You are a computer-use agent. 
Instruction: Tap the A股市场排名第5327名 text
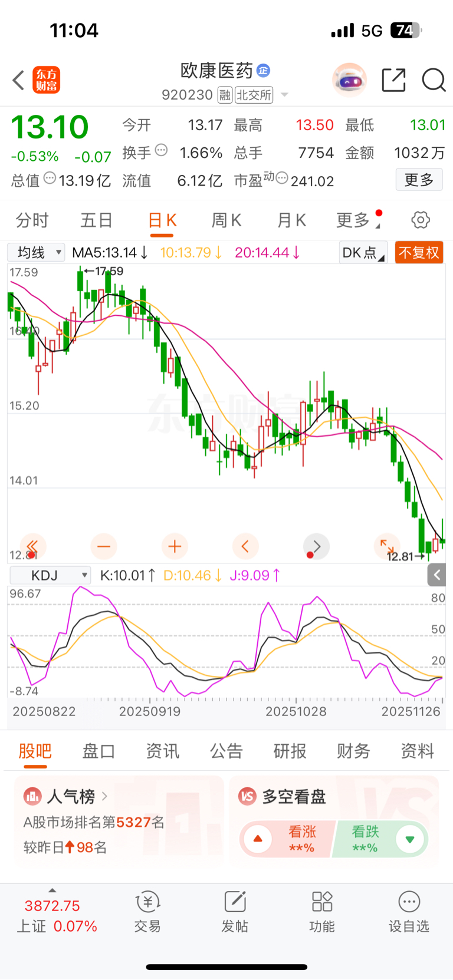pos(94,823)
